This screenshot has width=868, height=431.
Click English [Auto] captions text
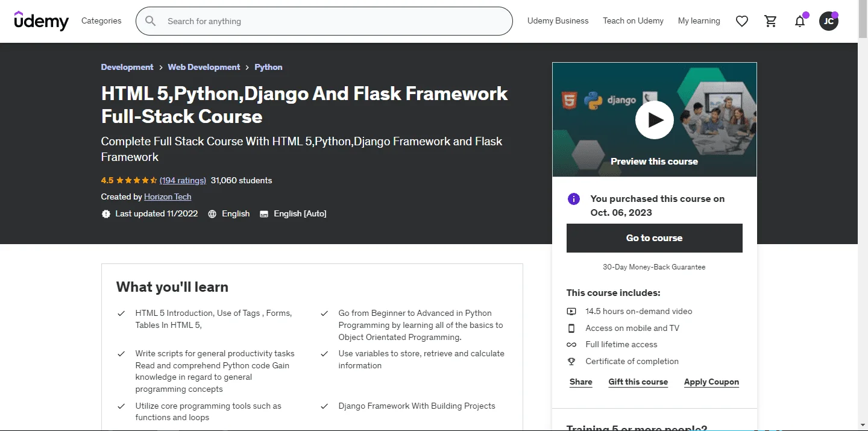click(300, 213)
